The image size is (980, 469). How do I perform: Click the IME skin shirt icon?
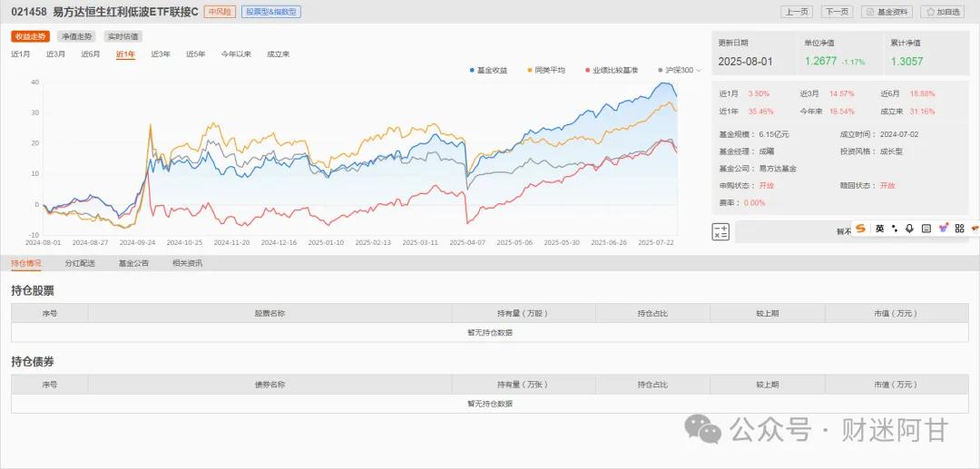(943, 229)
